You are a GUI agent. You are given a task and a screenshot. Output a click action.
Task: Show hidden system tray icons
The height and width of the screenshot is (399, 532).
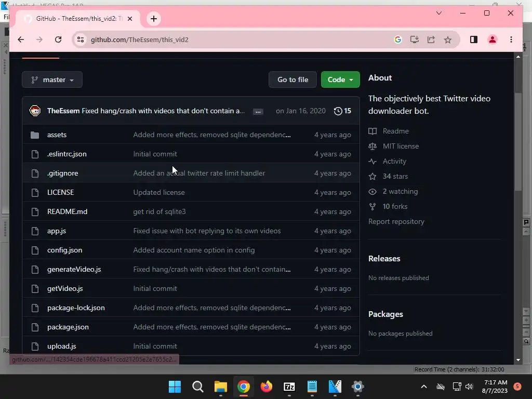point(424,387)
